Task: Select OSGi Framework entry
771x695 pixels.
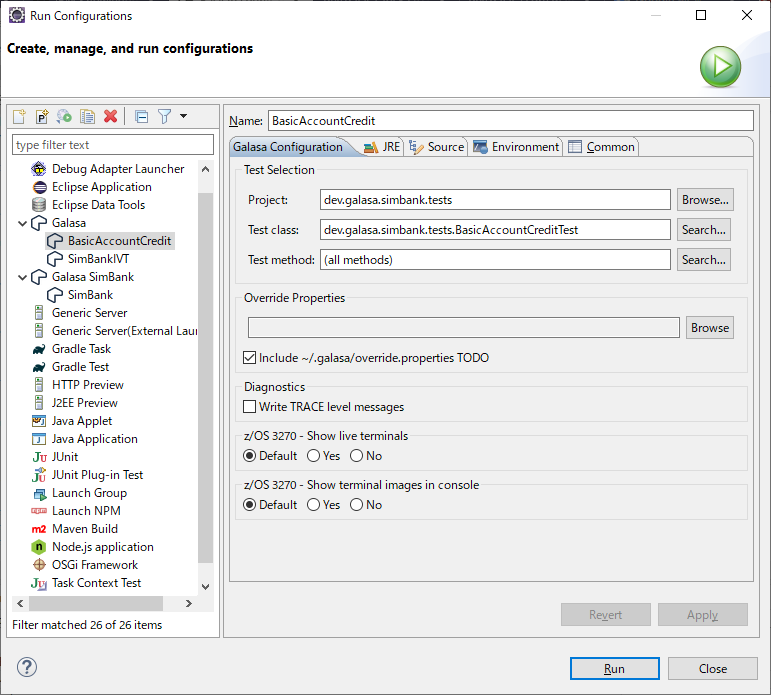Action: [x=95, y=565]
